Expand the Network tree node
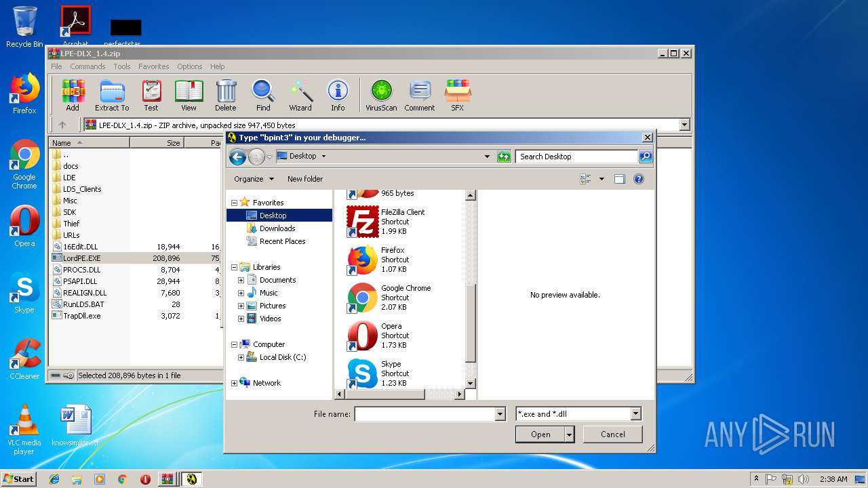The height and width of the screenshot is (488, 868). [234, 383]
